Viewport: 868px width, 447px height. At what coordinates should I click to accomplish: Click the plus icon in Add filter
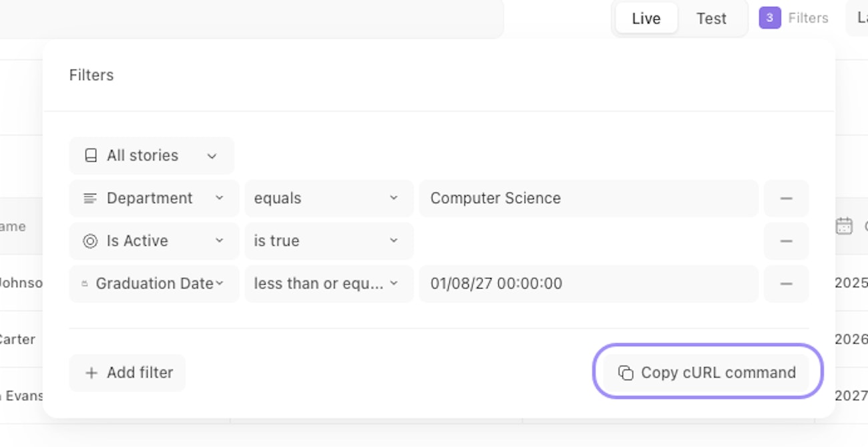tap(91, 373)
